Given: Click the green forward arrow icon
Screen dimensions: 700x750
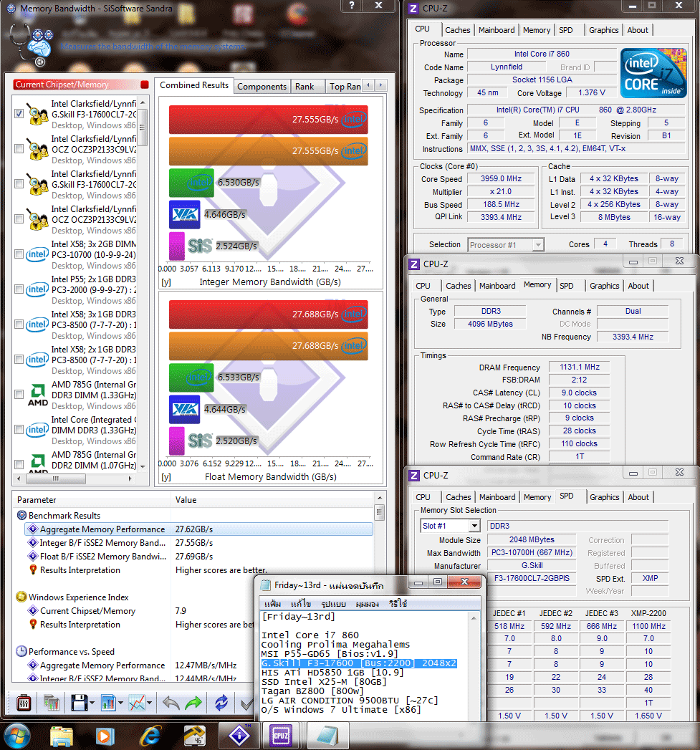Looking at the screenshot, I should click(193, 703).
